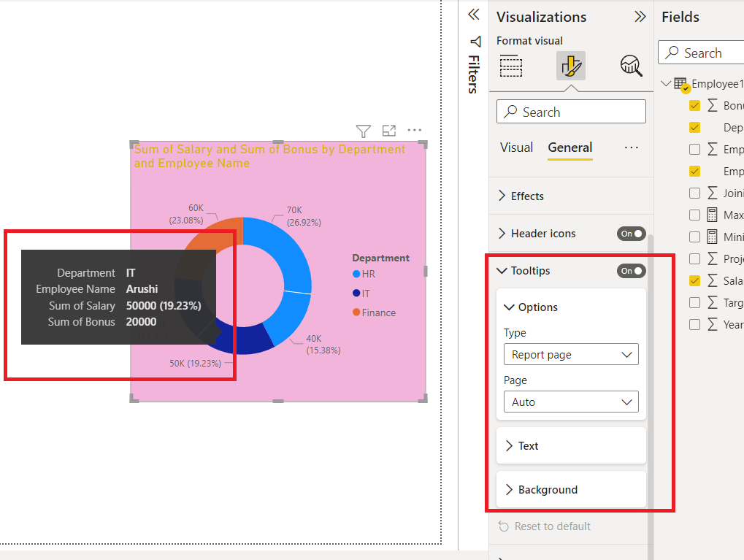Switch to the Visual tab
The height and width of the screenshot is (560, 744).
point(516,147)
